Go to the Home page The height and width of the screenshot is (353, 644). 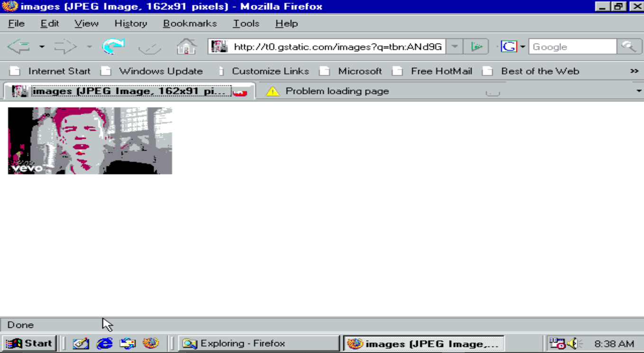click(x=186, y=46)
